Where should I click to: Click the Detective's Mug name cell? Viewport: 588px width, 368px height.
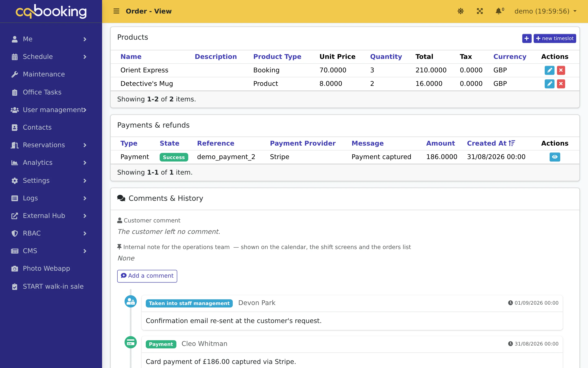[147, 84]
